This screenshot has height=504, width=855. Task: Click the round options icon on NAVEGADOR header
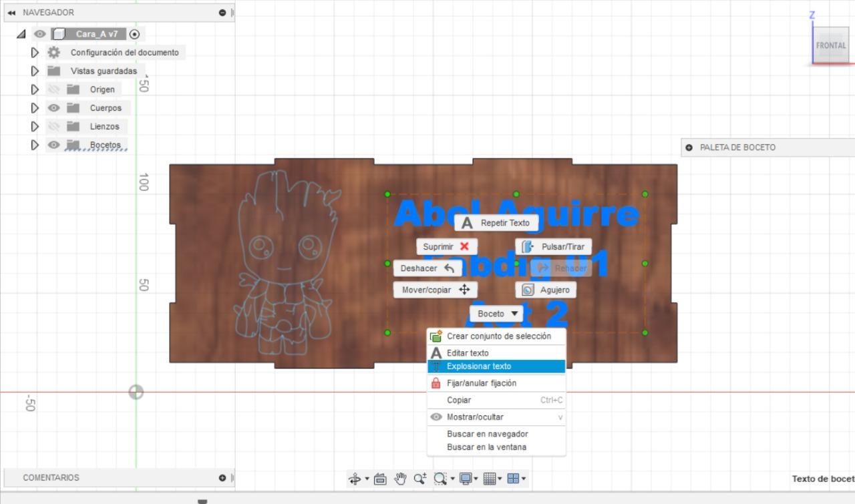[x=222, y=13]
